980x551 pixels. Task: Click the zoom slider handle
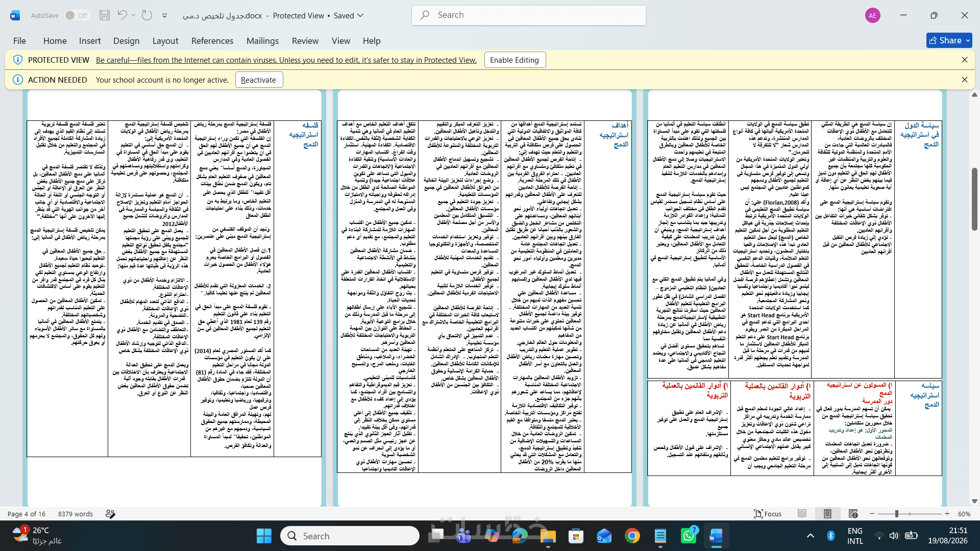[897, 514]
